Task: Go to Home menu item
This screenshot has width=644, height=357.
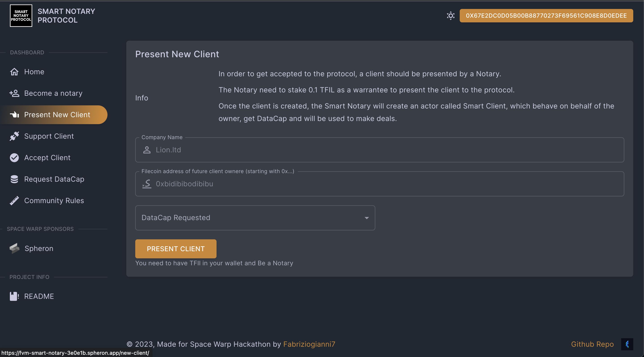Action: (54, 72)
